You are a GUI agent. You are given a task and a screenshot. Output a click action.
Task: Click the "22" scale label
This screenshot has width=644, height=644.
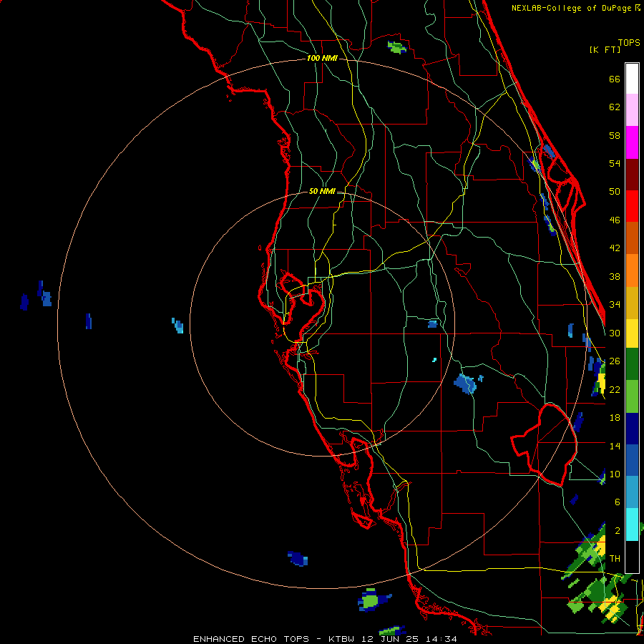pos(615,389)
